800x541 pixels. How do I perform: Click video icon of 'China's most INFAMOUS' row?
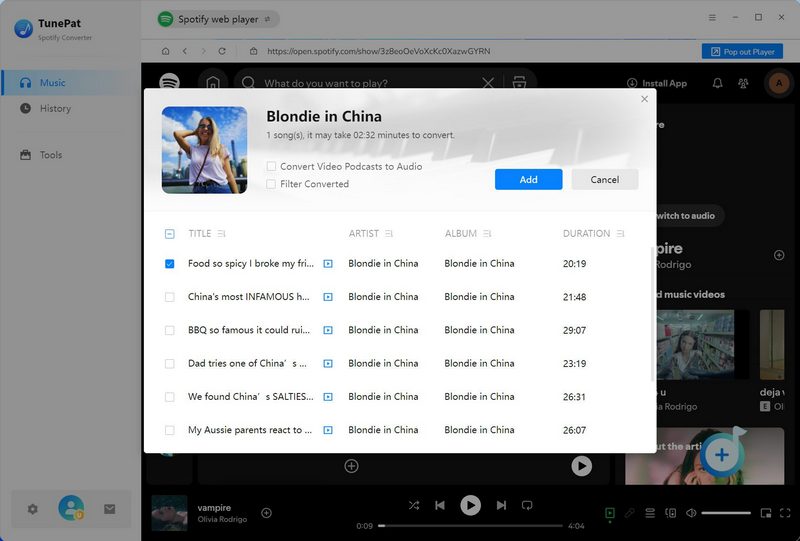tap(328, 297)
